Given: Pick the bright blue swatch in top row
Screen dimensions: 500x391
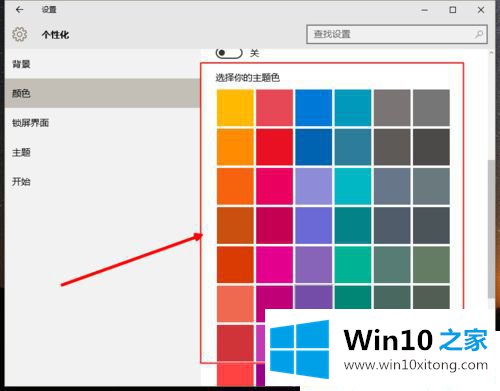Looking at the screenshot, I should coord(314,108).
